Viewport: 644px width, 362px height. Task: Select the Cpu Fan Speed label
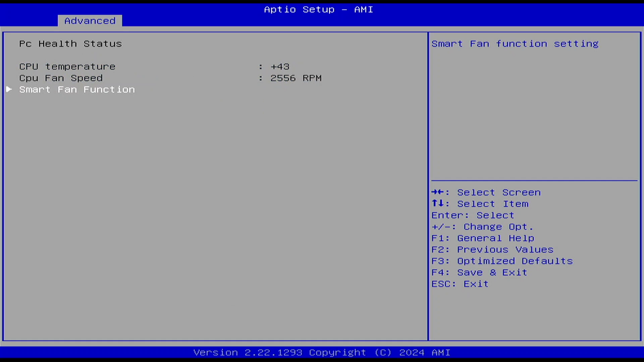[x=61, y=78]
